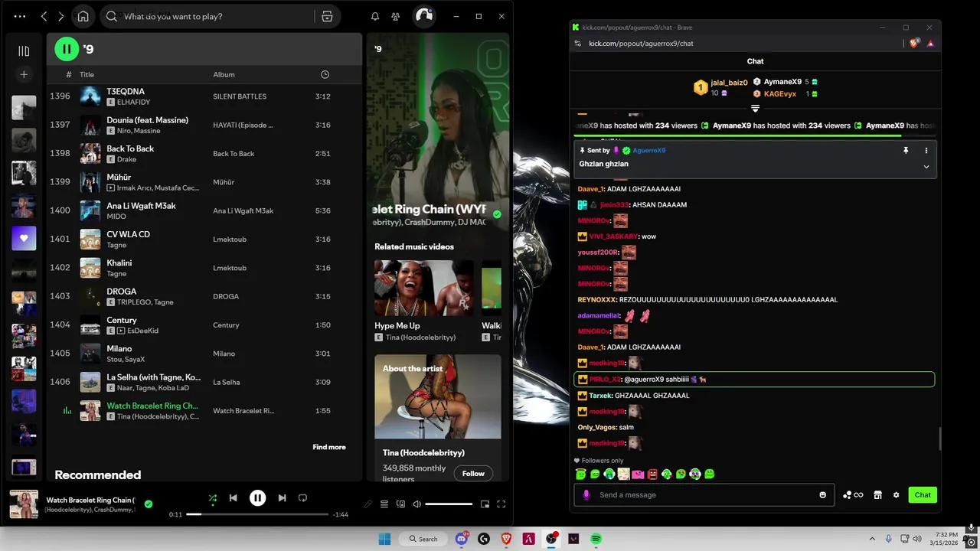Open Kick chat settings gear
This screenshot has height=551, width=980.
(896, 495)
